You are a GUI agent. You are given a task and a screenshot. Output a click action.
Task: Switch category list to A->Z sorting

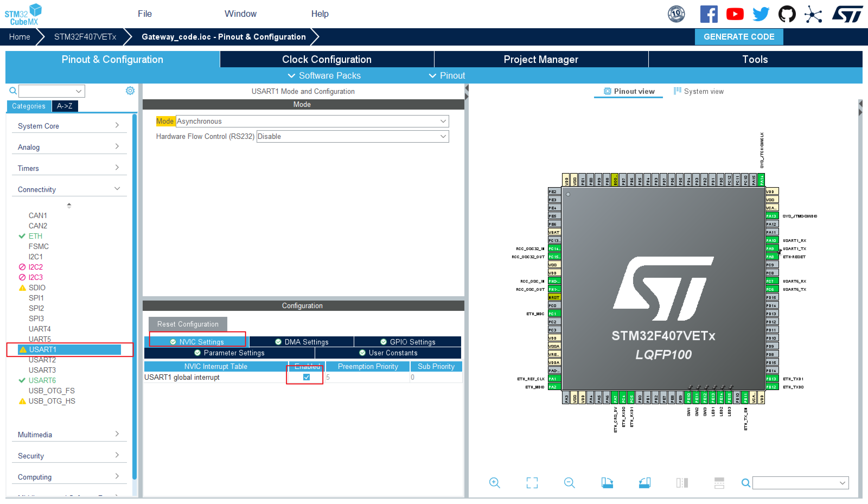(64, 106)
